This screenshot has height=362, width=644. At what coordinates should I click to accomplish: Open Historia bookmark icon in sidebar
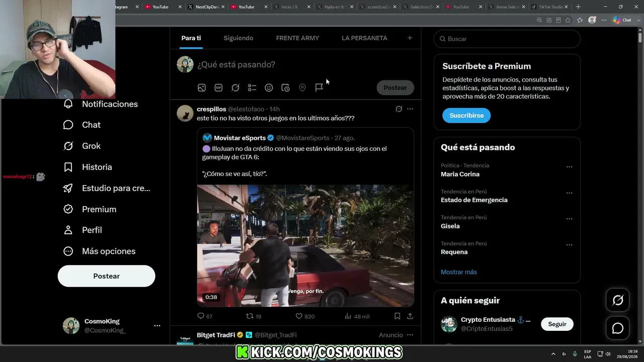[x=68, y=167]
